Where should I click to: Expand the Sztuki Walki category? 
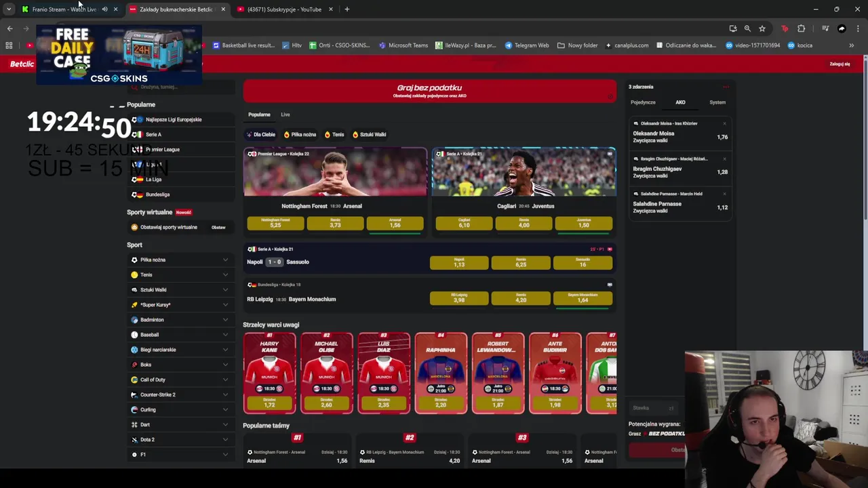[225, 289]
